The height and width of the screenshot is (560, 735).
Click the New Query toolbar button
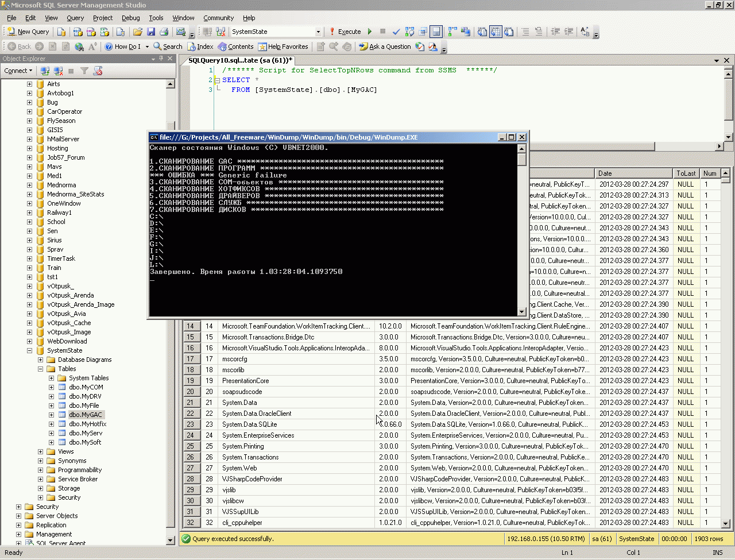(x=28, y=32)
